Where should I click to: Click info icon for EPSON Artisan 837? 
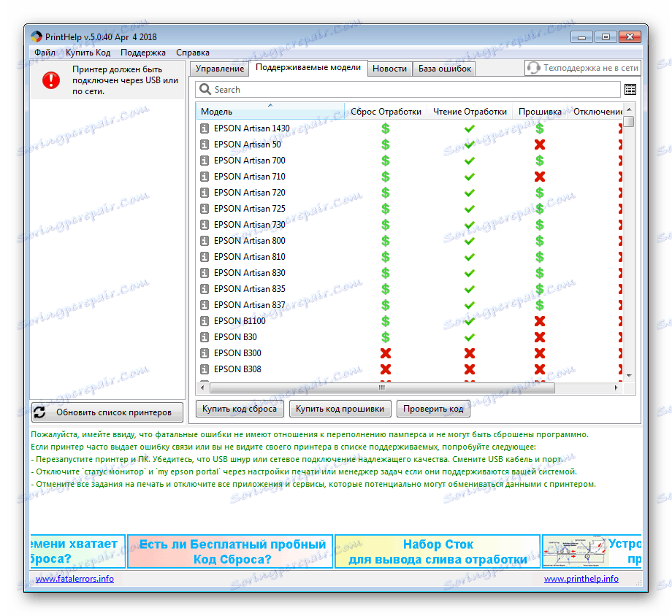click(205, 305)
